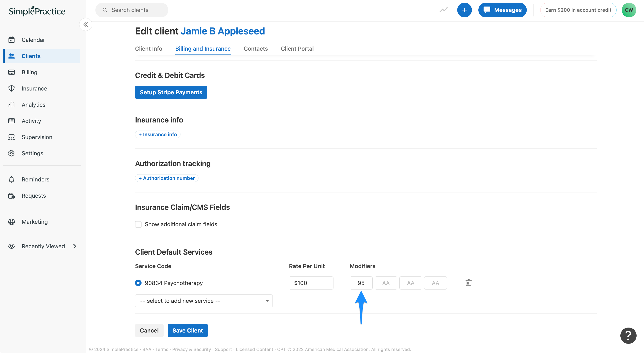Screen dimensions: 644x353
Task: Click the Reminders bell icon
Action: pyautogui.click(x=11, y=179)
